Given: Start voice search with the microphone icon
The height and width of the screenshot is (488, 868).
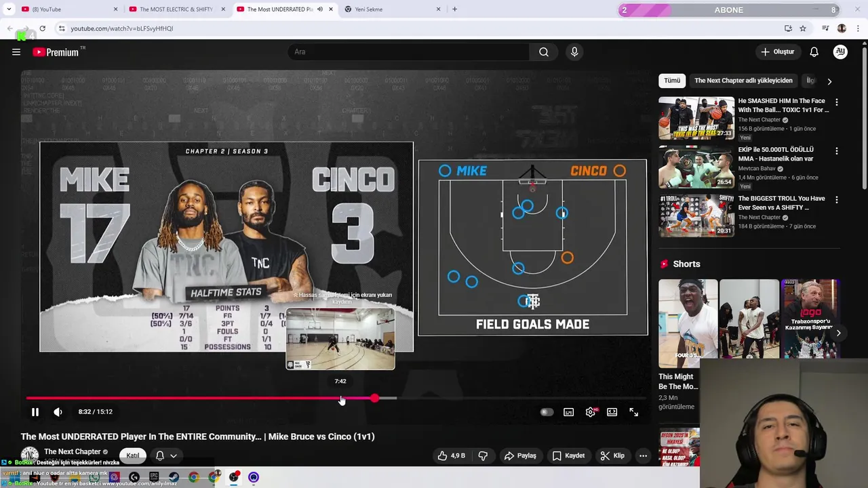Looking at the screenshot, I should pos(574,52).
